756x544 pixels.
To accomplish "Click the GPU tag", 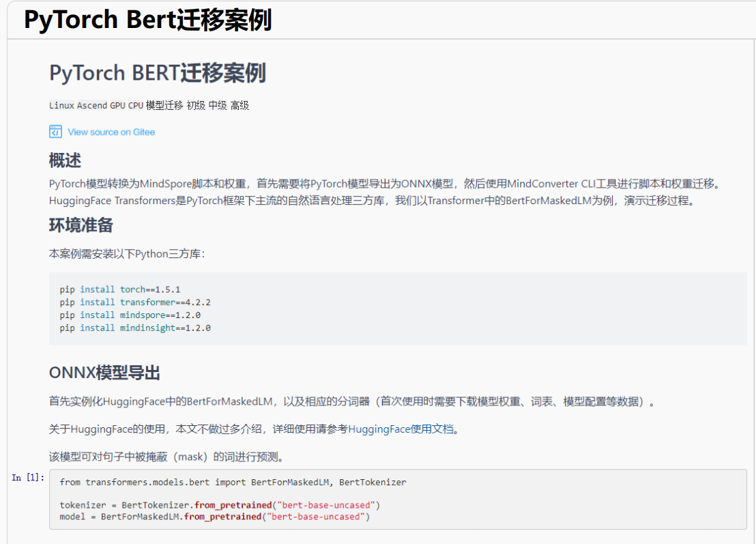I will pos(117,106).
